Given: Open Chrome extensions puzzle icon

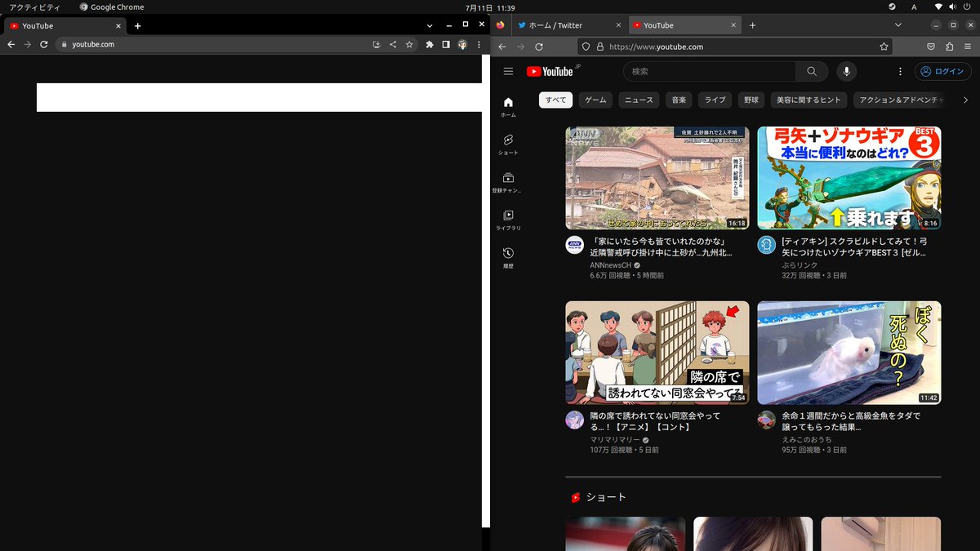Looking at the screenshot, I should click(430, 44).
